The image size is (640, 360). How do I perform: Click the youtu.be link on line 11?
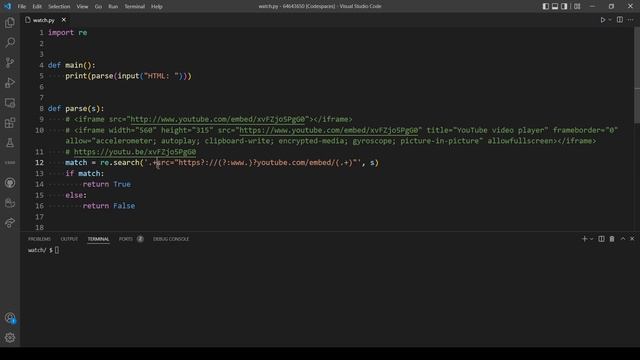pyautogui.click(x=135, y=152)
